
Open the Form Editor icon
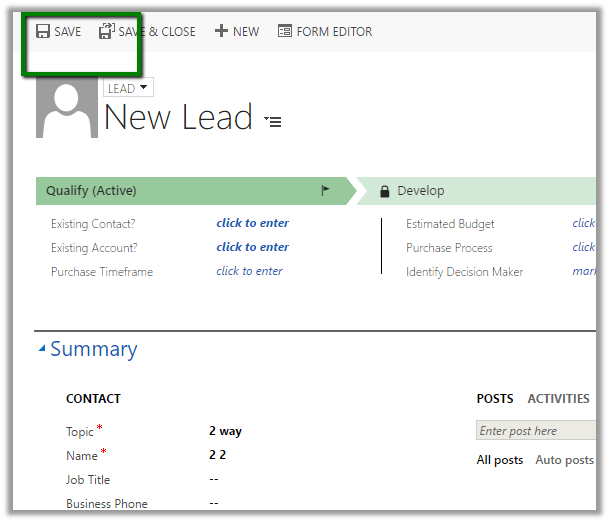(x=285, y=32)
